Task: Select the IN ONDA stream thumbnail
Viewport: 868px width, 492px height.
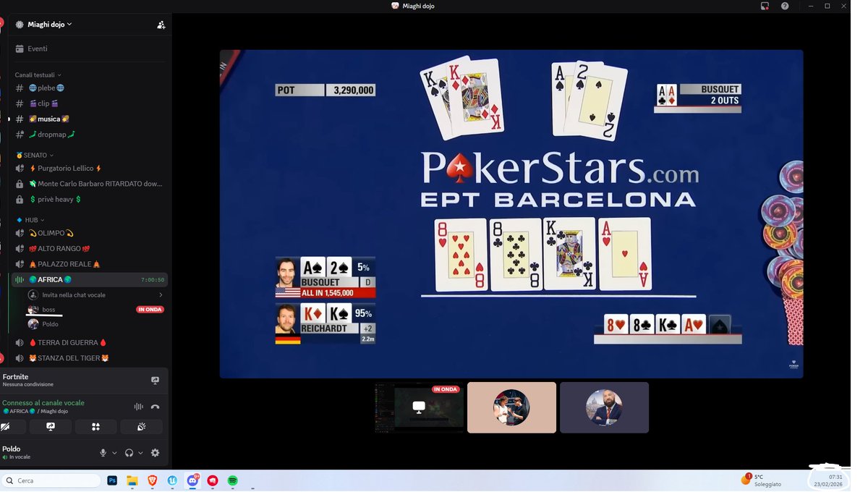Action: click(418, 407)
